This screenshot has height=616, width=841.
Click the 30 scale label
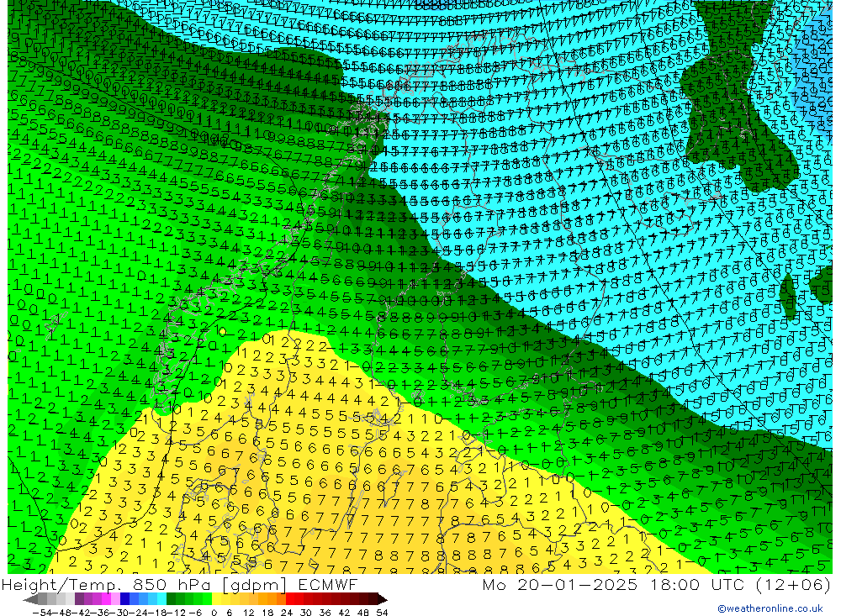[306, 613]
